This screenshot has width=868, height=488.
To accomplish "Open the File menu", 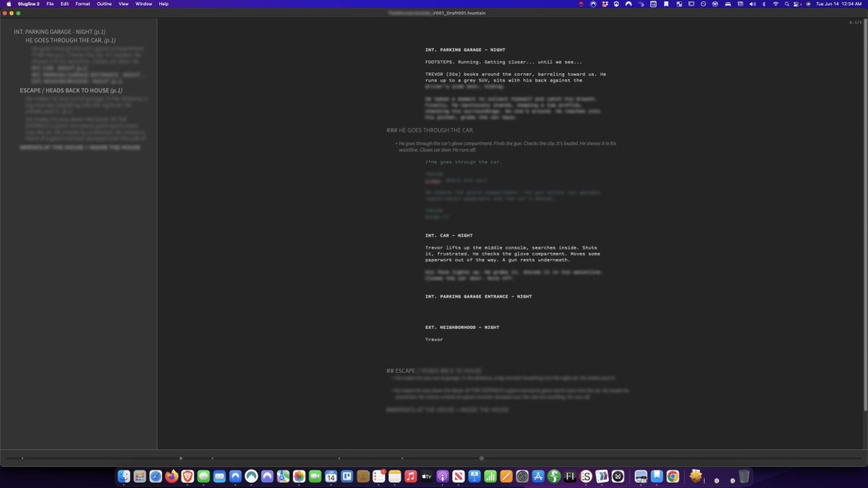I will coord(50,4).
